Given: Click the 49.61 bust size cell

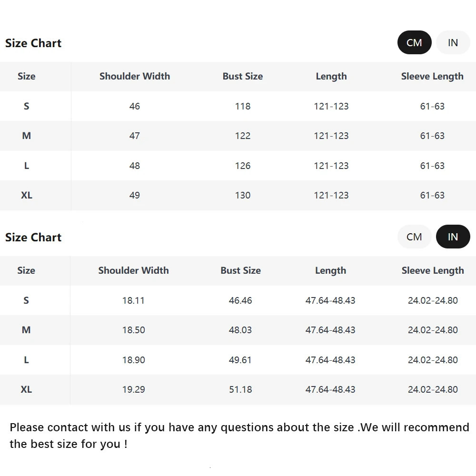Looking at the screenshot, I should pyautogui.click(x=240, y=360).
